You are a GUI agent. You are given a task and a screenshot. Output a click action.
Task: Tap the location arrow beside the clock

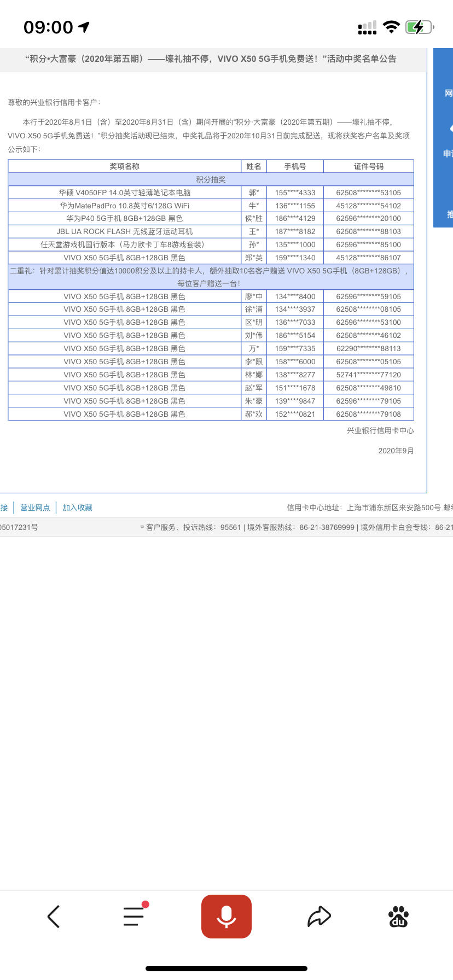point(84,26)
